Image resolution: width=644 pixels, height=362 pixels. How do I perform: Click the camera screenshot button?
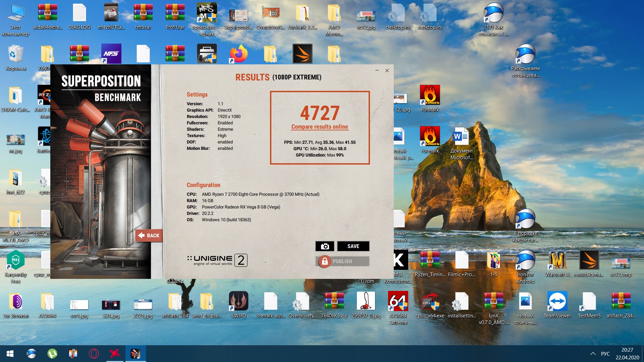pos(324,246)
